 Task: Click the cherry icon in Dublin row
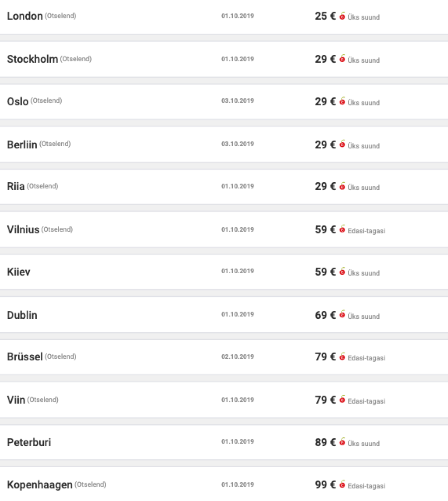point(342,315)
